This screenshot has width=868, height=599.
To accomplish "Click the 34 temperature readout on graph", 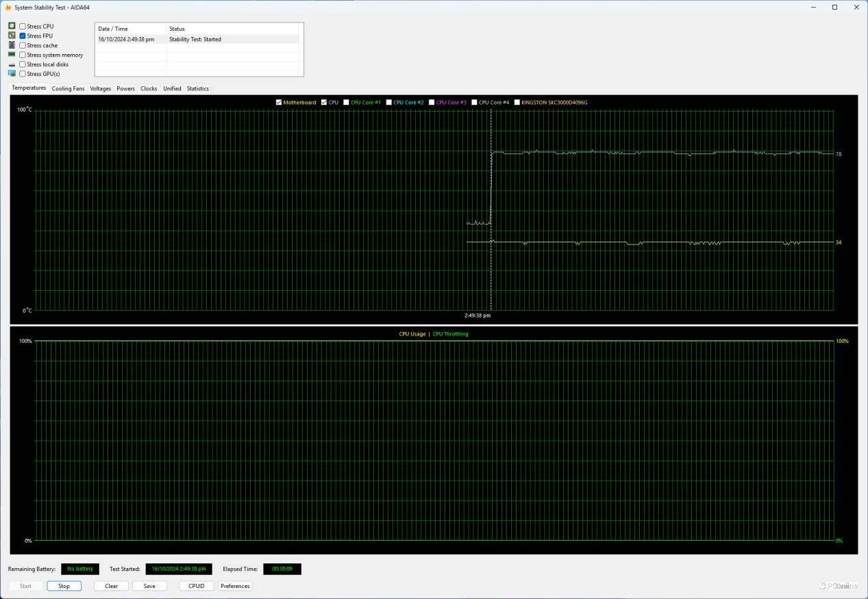I will [x=839, y=242].
